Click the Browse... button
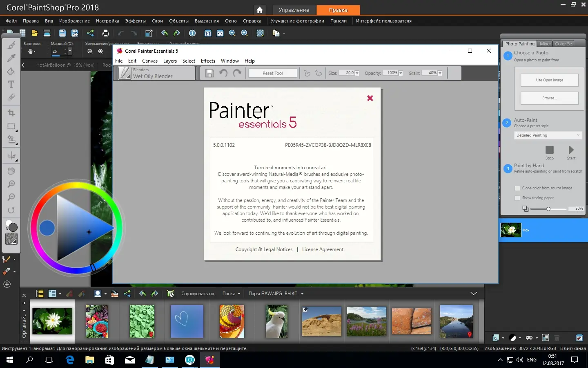 (550, 98)
